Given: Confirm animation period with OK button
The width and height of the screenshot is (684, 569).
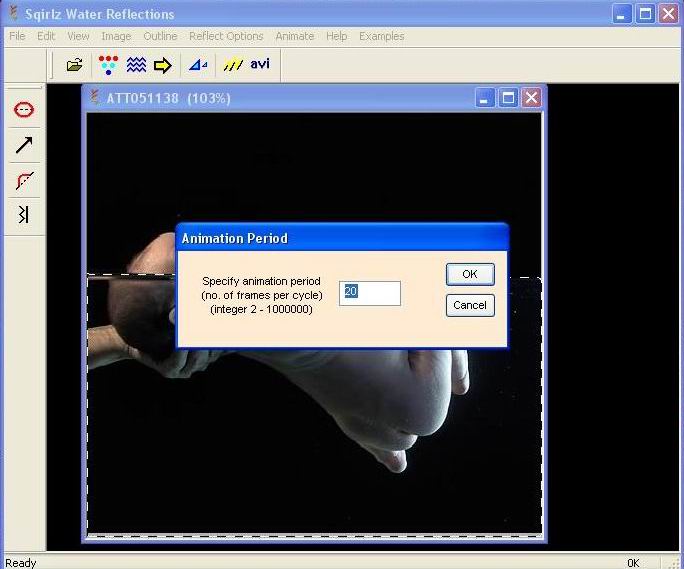Looking at the screenshot, I should (470, 274).
